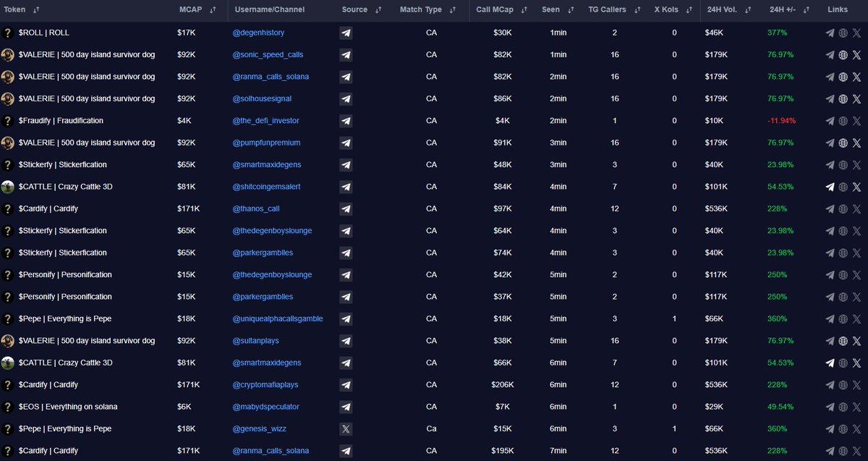Open Telegram link icon in @shitcoingemsalert row
Image resolution: width=868 pixels, height=461 pixels.
coord(830,187)
